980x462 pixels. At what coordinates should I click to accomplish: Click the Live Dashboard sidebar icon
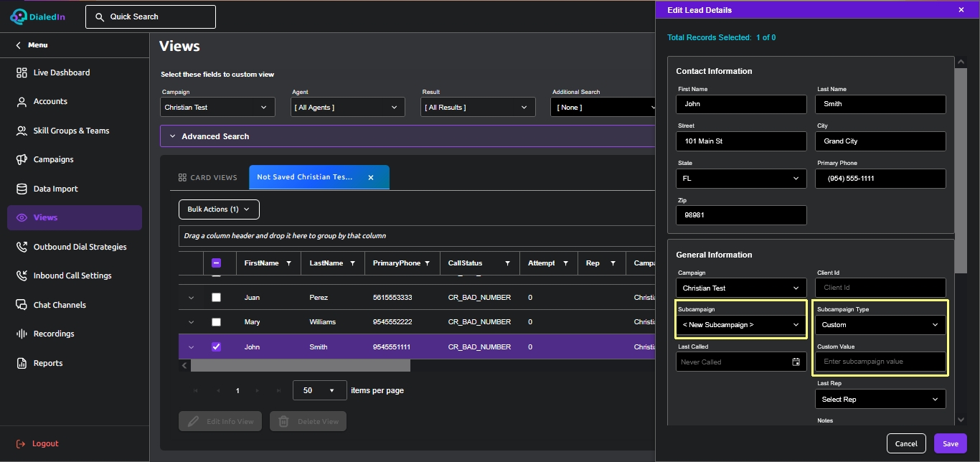pos(22,72)
